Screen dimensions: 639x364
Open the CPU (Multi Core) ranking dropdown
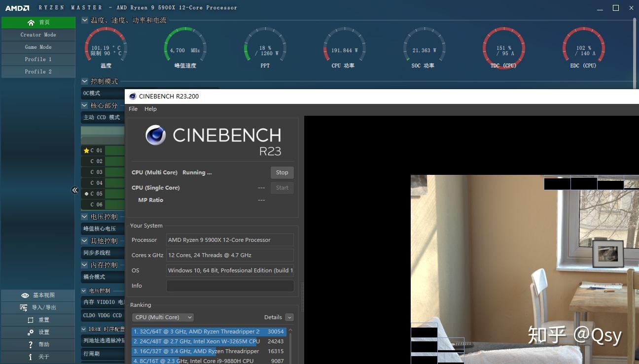tap(163, 317)
